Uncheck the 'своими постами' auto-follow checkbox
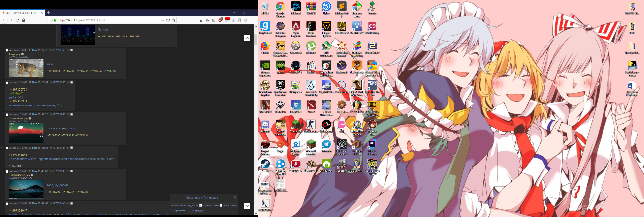644x217 pixels. pyautogui.click(x=200, y=206)
